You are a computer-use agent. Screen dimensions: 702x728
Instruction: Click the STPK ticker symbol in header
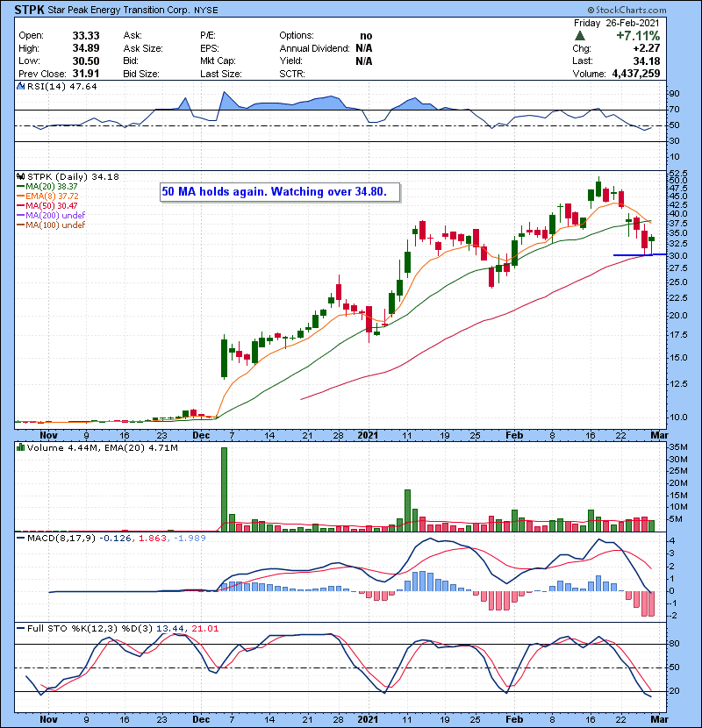[x=29, y=10]
